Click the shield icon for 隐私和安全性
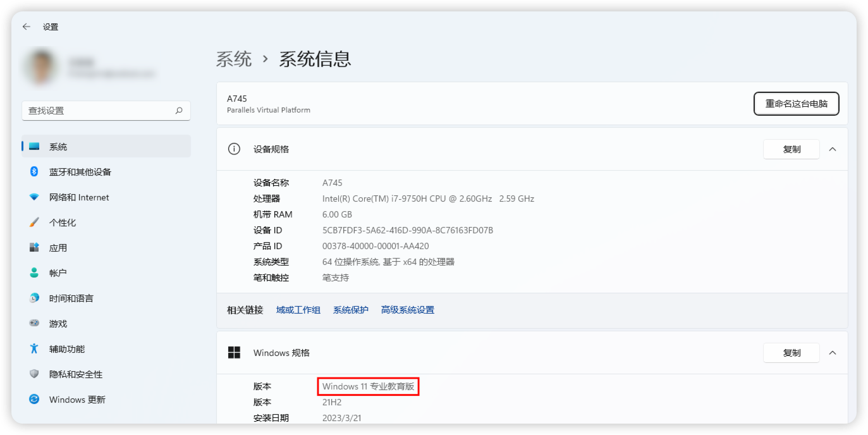Screen dimensions: 868x435 tap(34, 374)
